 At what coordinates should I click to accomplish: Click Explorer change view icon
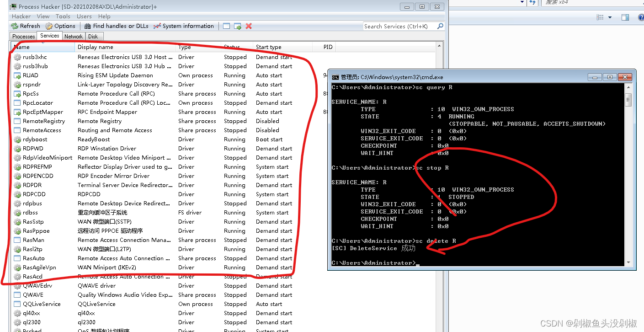(600, 17)
